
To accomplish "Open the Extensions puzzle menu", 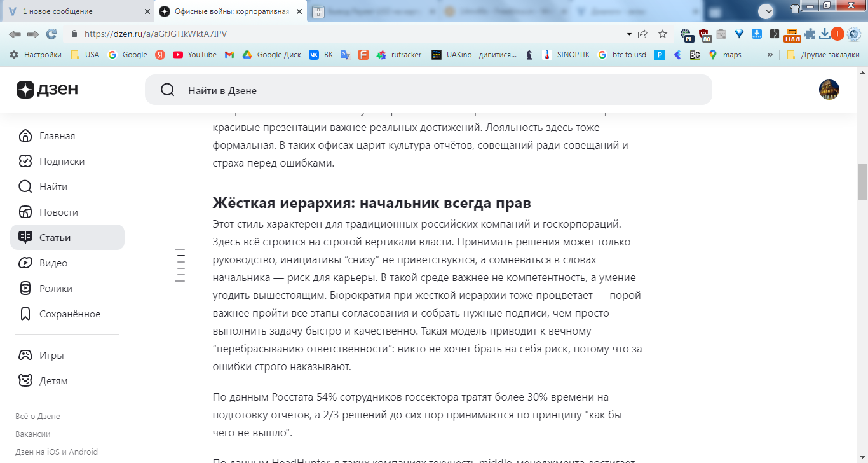I will (x=811, y=34).
